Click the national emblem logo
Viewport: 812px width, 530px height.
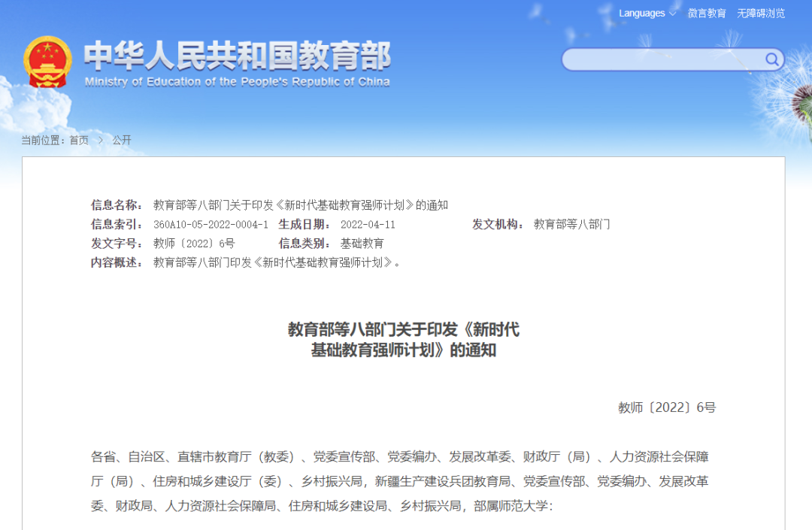point(47,62)
